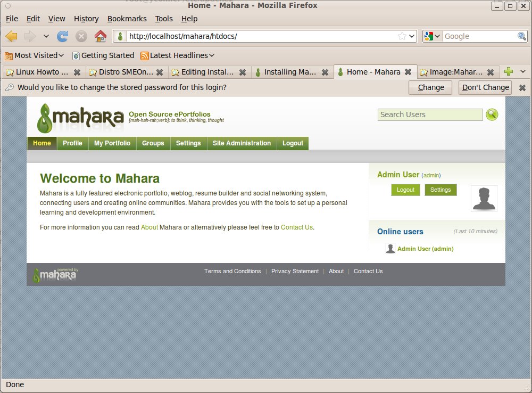Close the Distro SMEOn tab
Image resolution: width=532 pixels, height=393 pixels.
coord(160,72)
